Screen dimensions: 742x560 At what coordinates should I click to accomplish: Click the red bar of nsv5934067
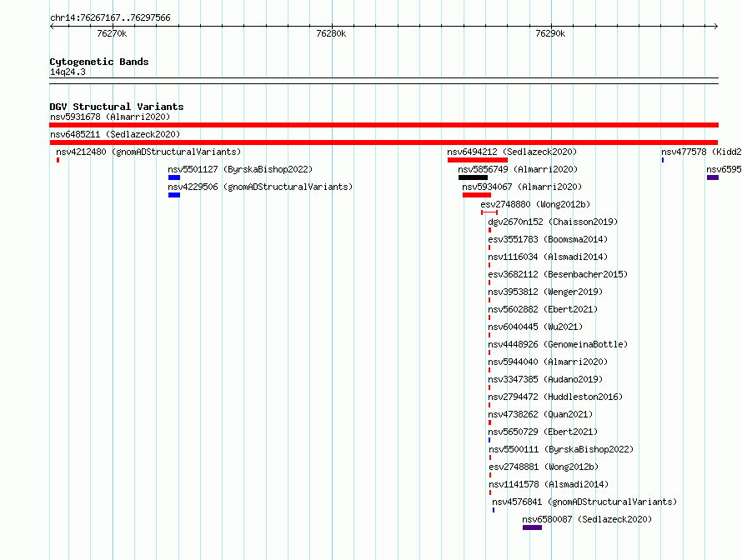pyautogui.click(x=477, y=195)
